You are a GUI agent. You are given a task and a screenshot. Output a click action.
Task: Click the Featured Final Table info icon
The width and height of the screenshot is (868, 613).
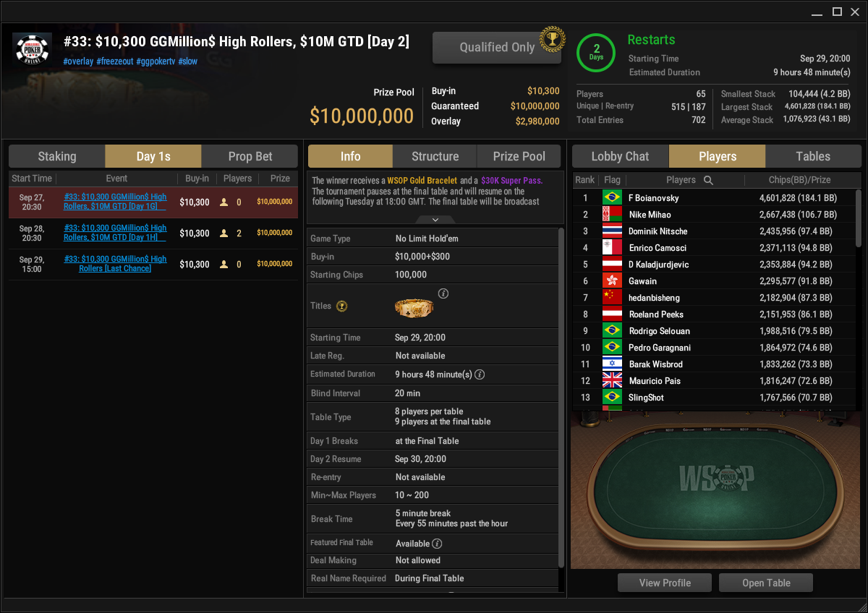(x=438, y=544)
